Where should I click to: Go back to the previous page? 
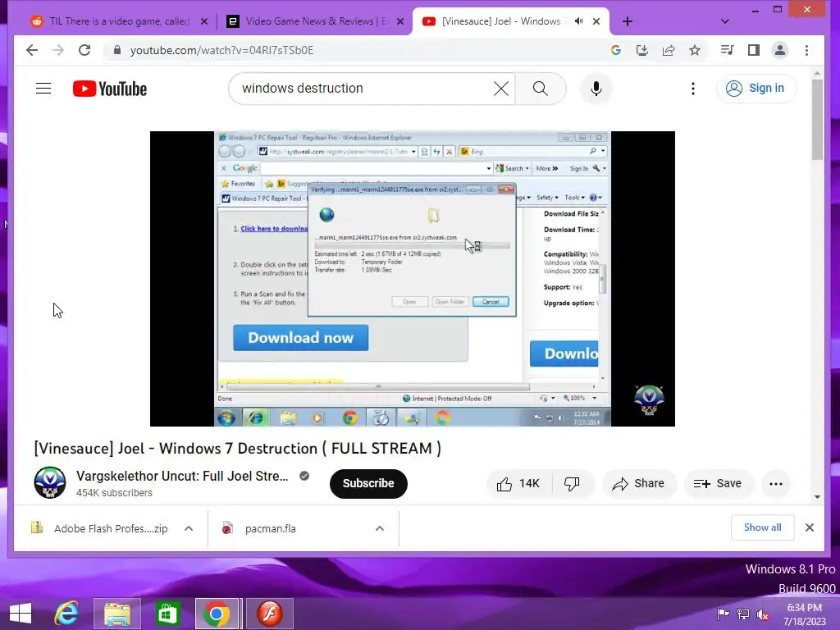pos(32,50)
